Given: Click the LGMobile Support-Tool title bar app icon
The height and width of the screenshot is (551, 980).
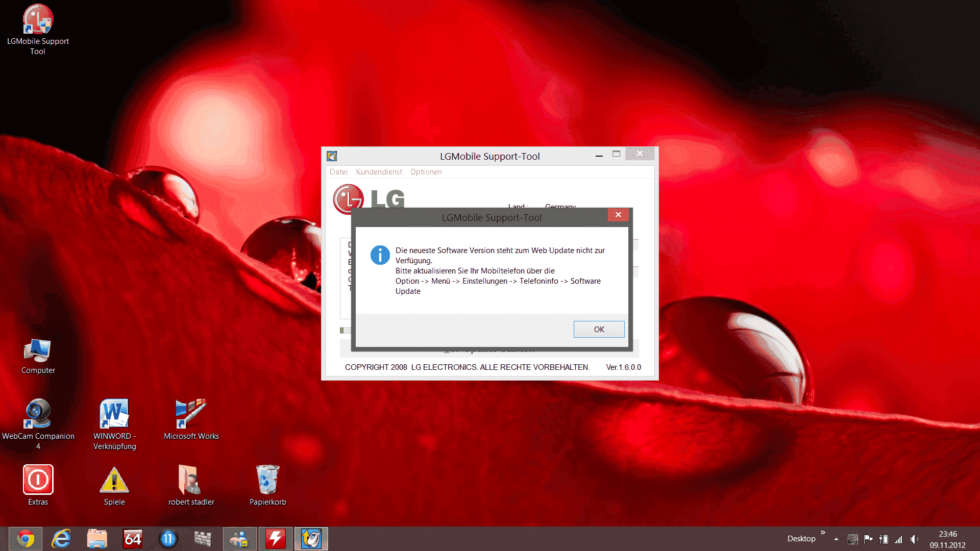Looking at the screenshot, I should [x=332, y=156].
